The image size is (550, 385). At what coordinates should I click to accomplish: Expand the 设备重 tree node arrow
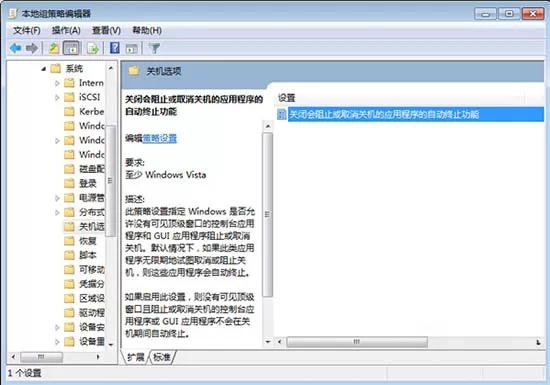(x=57, y=342)
